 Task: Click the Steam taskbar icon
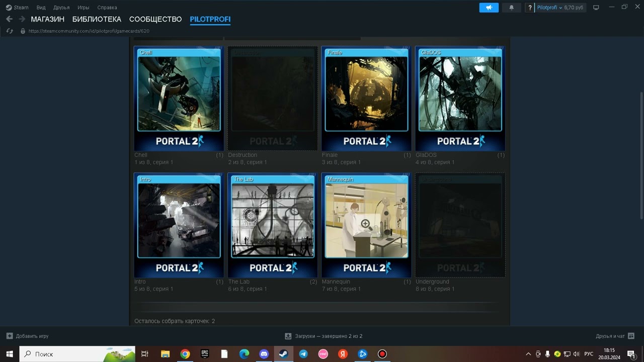(283, 354)
